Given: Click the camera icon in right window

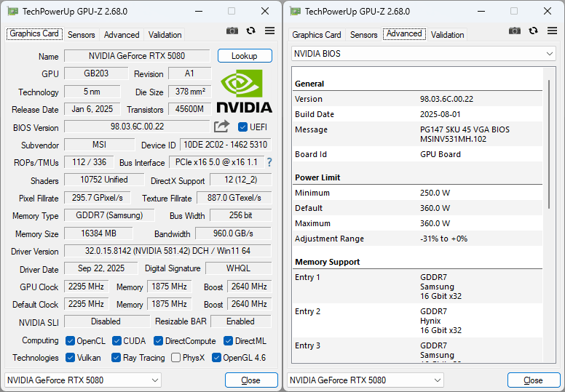Looking at the screenshot, I should click(x=515, y=31).
